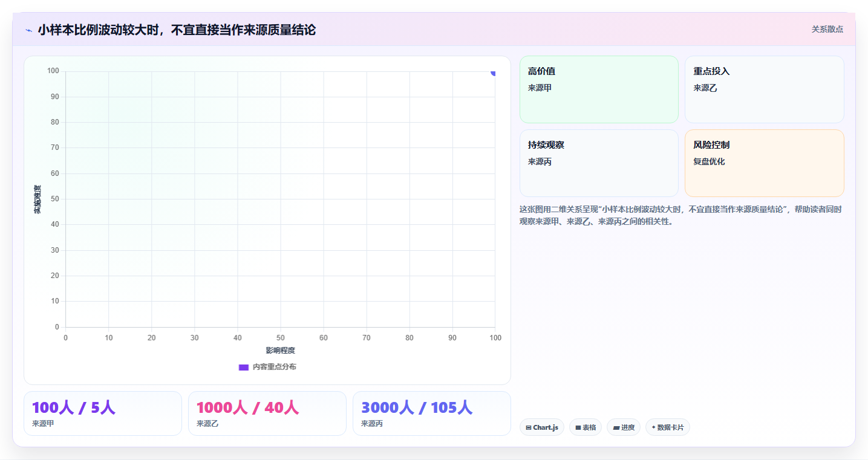868x460 pixels.
Task: Click the lightning icon beside the title
Action: point(28,30)
